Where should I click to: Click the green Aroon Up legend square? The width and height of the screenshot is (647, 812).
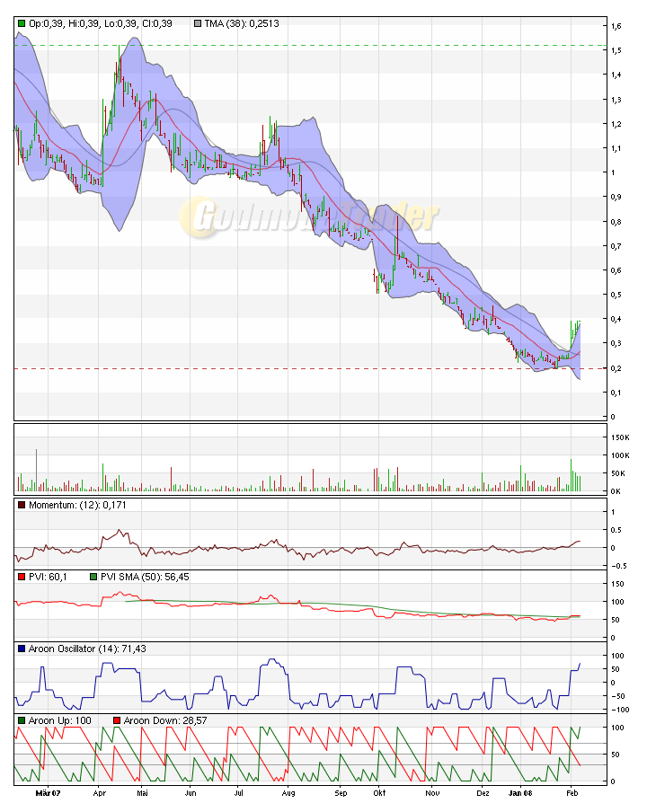[22, 720]
